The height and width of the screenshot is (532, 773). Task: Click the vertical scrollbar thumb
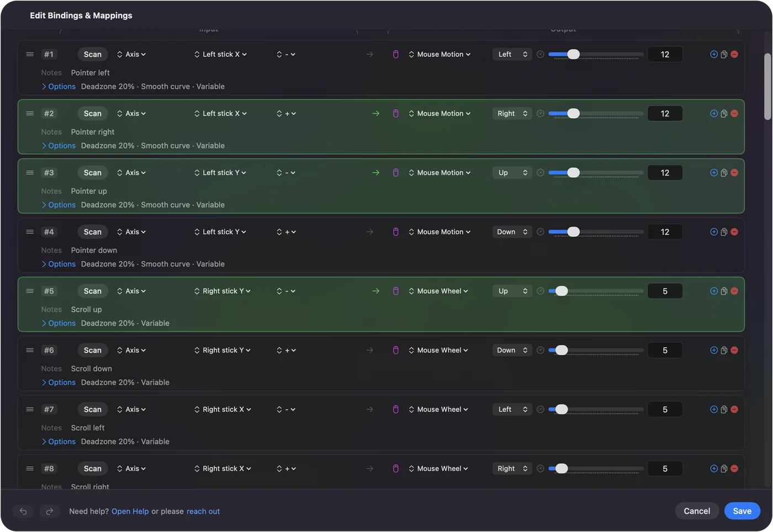(767, 87)
